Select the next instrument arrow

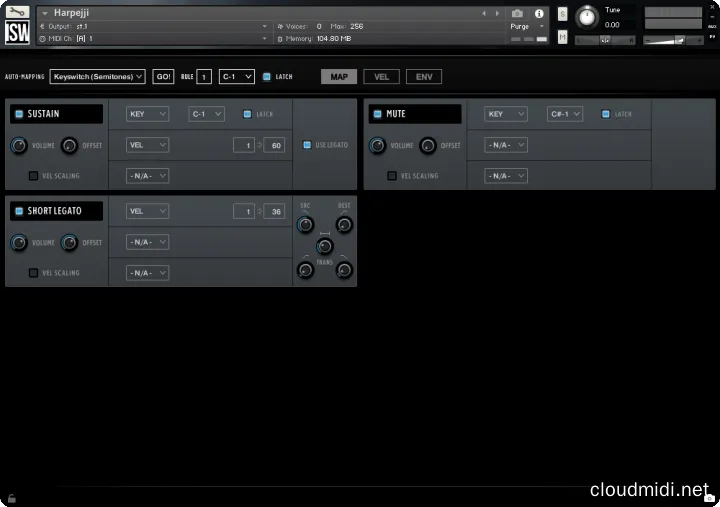pos(499,14)
